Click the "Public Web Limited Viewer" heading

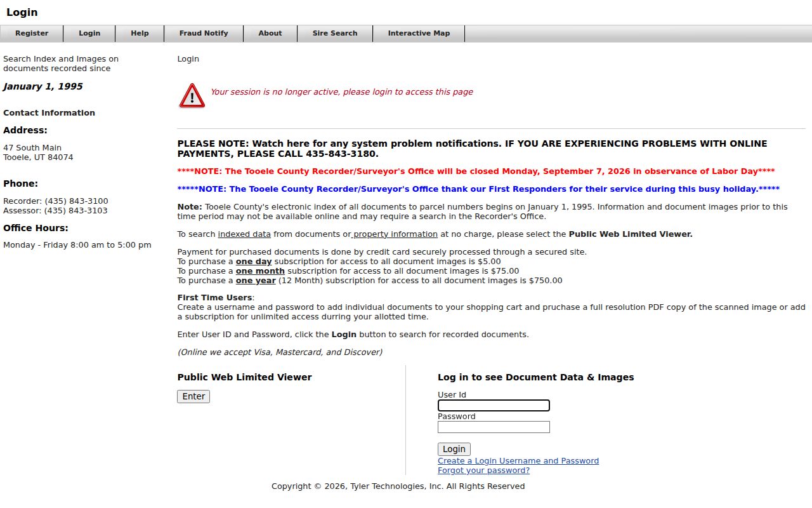click(245, 377)
